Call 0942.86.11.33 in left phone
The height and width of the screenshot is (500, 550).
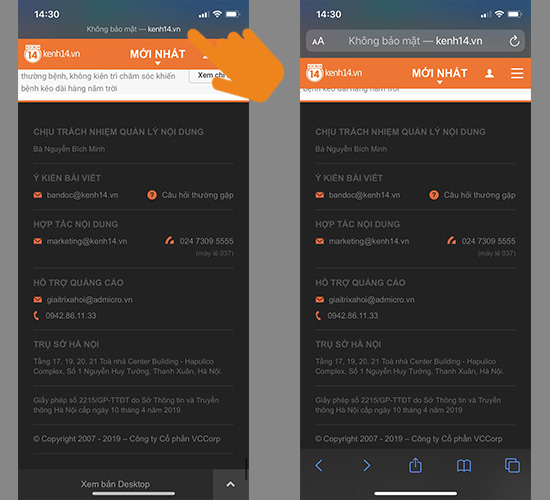[x=71, y=316]
